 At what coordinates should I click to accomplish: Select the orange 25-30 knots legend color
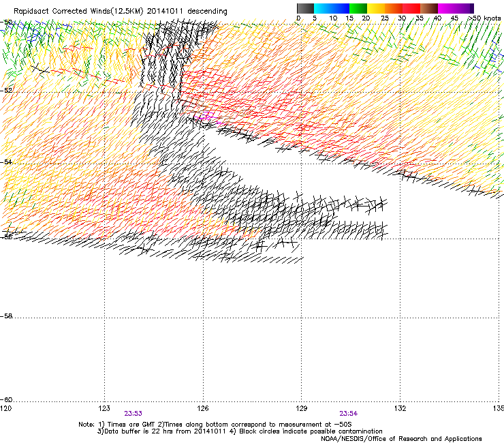[x=394, y=8]
